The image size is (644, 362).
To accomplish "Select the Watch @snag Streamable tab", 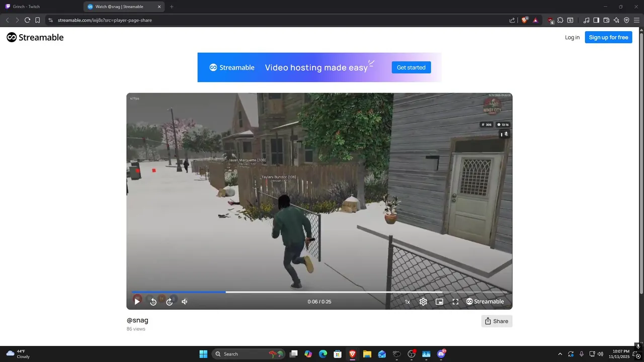I will click(x=124, y=7).
